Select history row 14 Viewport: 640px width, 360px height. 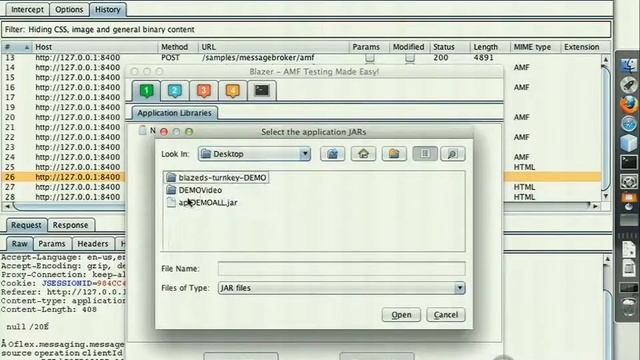(63, 67)
